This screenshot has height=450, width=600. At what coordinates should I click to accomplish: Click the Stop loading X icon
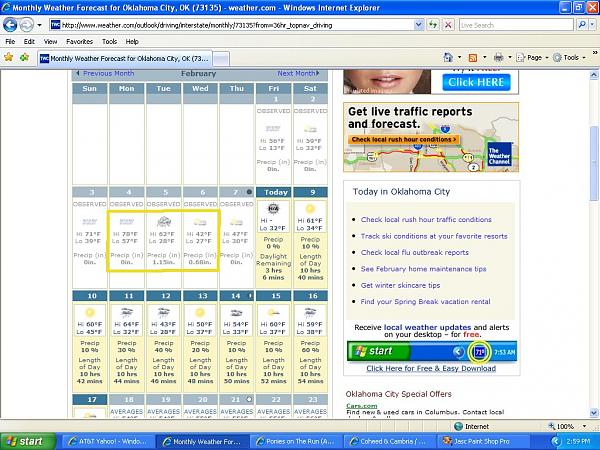448,25
